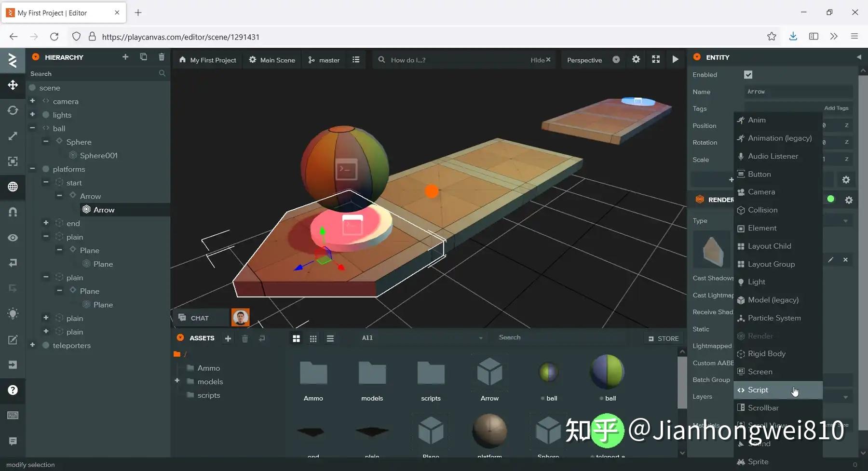Open the Perspective camera dropdown
868x471 pixels.
[593, 60]
